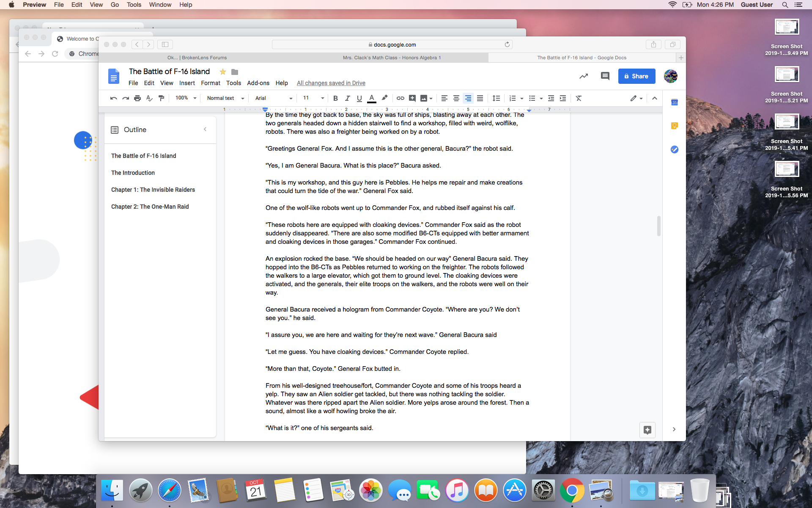Open Safari from the dock
The height and width of the screenshot is (508, 812).
169,491
